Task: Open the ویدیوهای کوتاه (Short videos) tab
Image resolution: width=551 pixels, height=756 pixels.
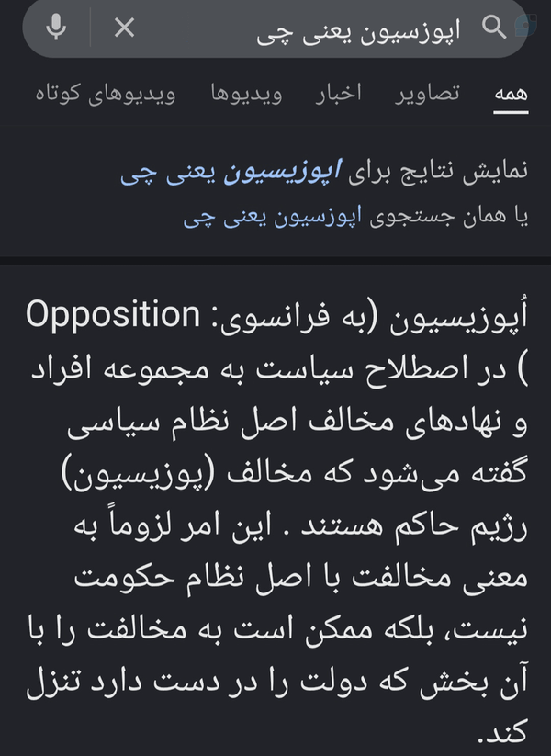Action: (105, 94)
